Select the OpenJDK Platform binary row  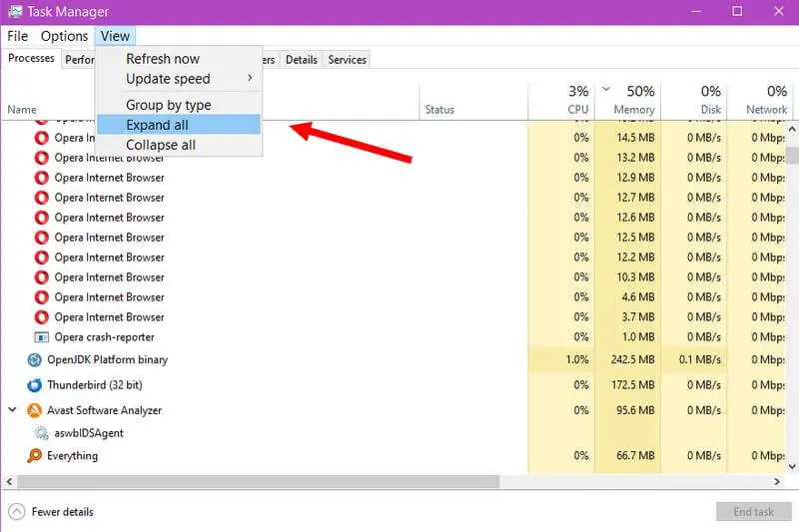394,360
